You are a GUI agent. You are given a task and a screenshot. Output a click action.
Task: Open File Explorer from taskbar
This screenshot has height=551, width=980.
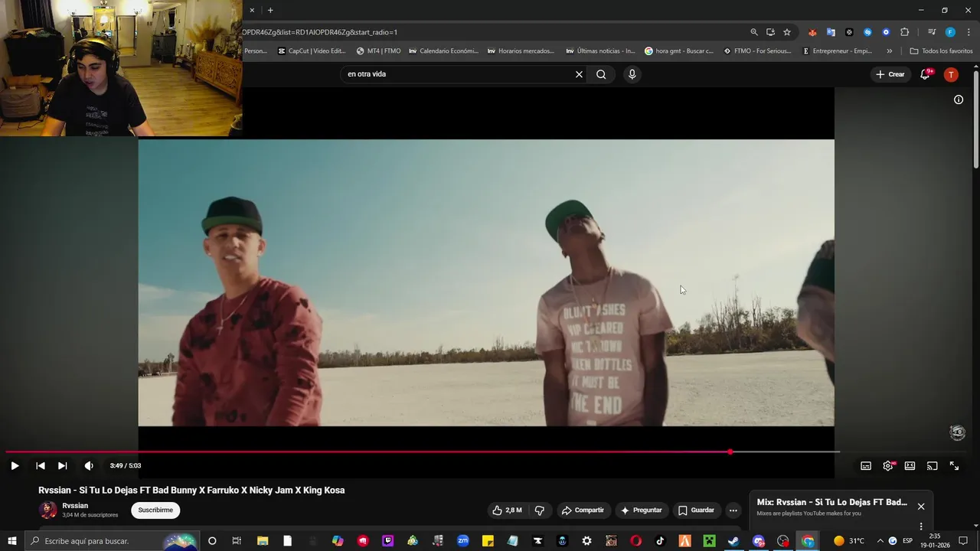point(263,541)
